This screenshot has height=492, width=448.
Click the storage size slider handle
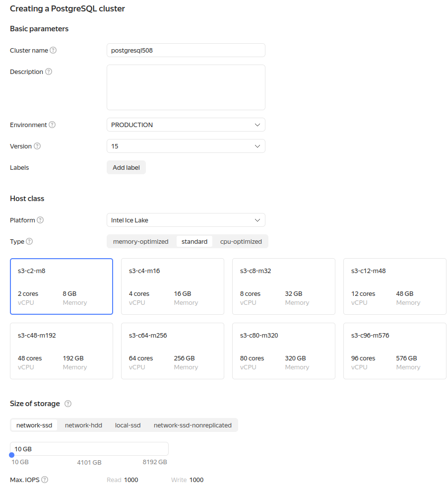point(11,455)
